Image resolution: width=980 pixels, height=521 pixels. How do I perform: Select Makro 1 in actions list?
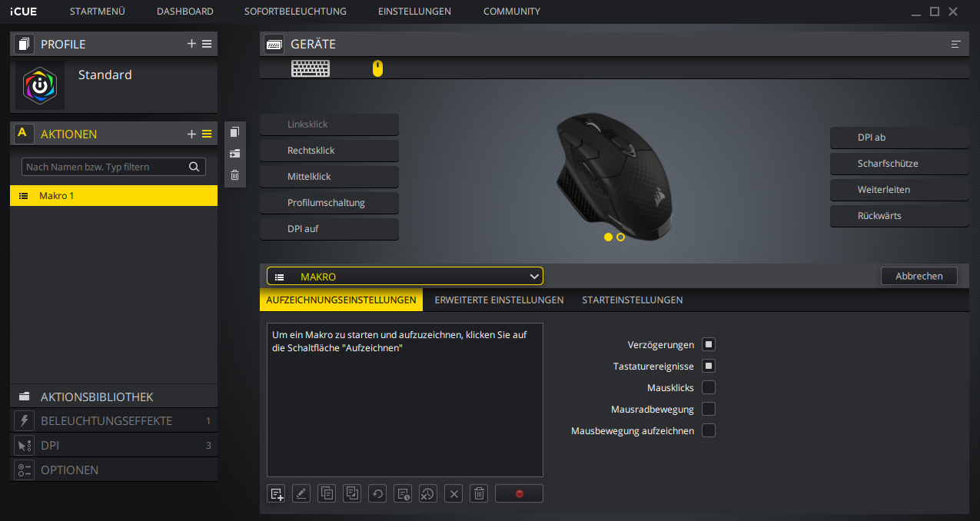click(114, 196)
